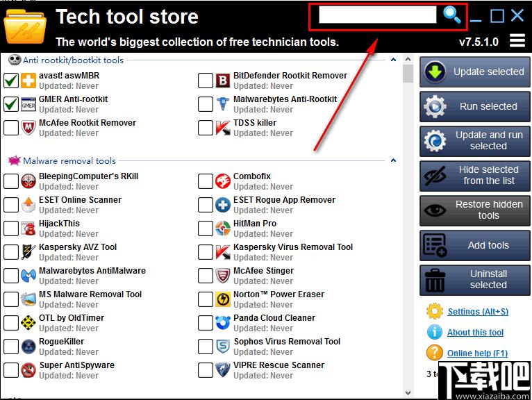Uncheck the GMER Anti-rootkit checkbox

(11, 104)
